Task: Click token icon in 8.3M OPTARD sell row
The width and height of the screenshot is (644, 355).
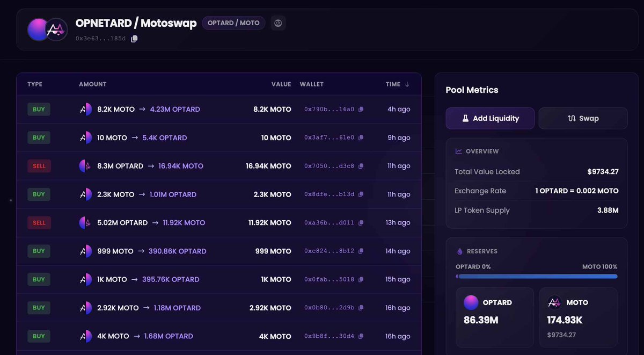Action: pyautogui.click(x=85, y=166)
